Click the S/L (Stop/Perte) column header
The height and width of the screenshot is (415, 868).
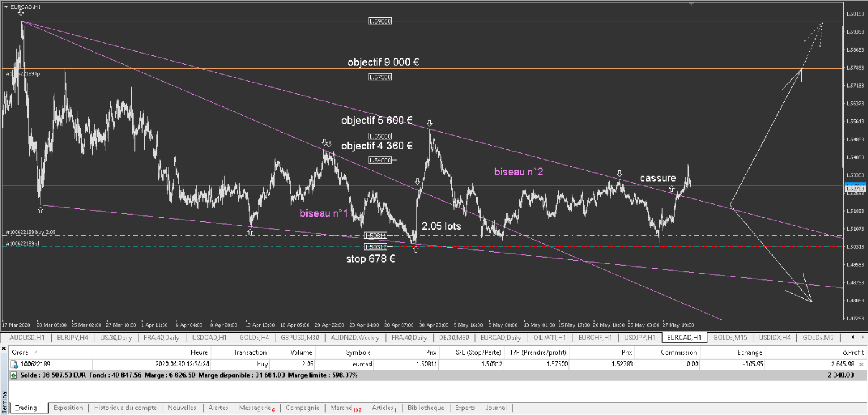[473, 353]
